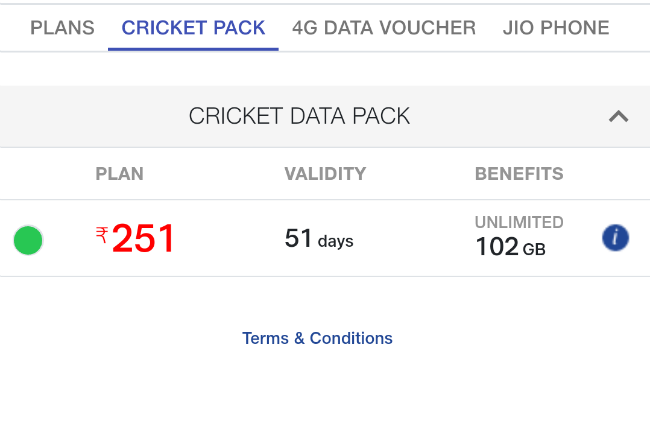Click the 51 days validity value

tap(319, 239)
